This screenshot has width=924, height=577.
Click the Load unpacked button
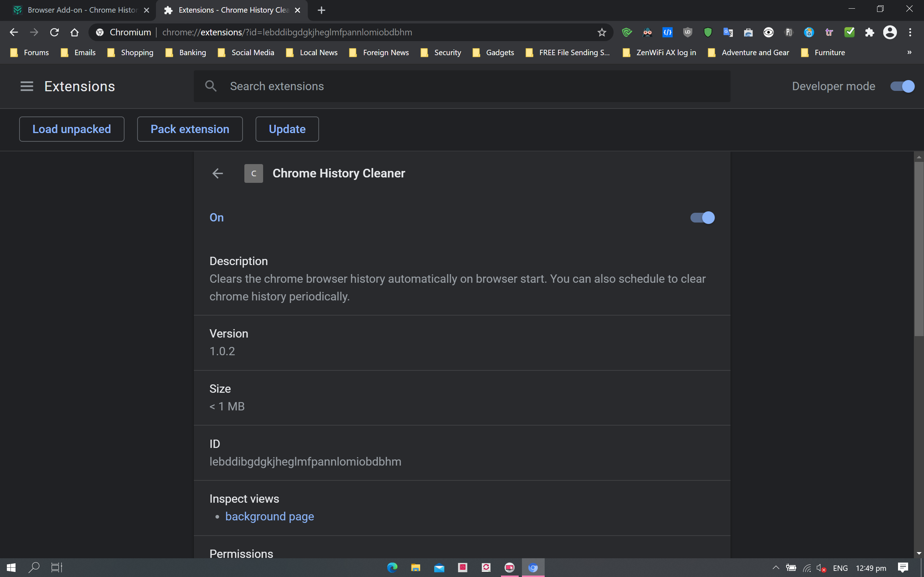(72, 129)
